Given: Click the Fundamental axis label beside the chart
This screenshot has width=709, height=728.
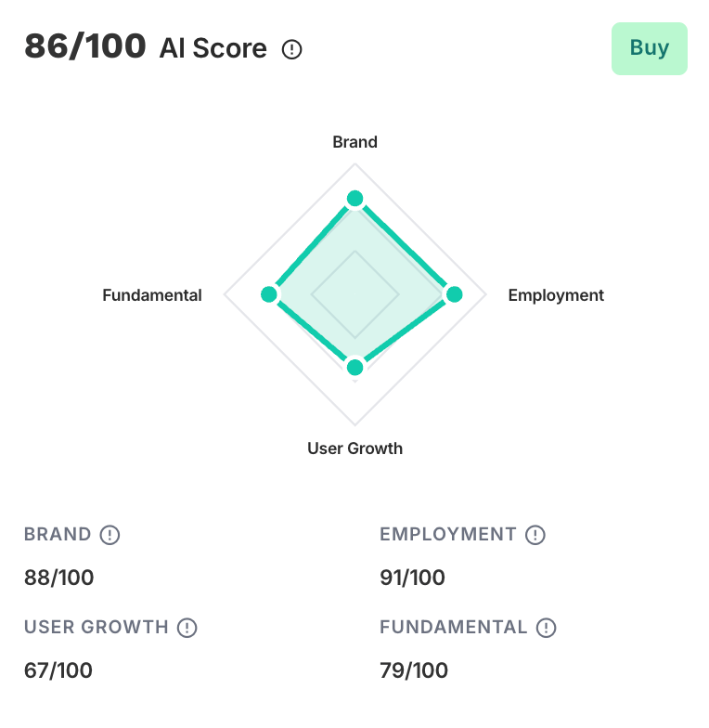Looking at the screenshot, I should [x=152, y=295].
